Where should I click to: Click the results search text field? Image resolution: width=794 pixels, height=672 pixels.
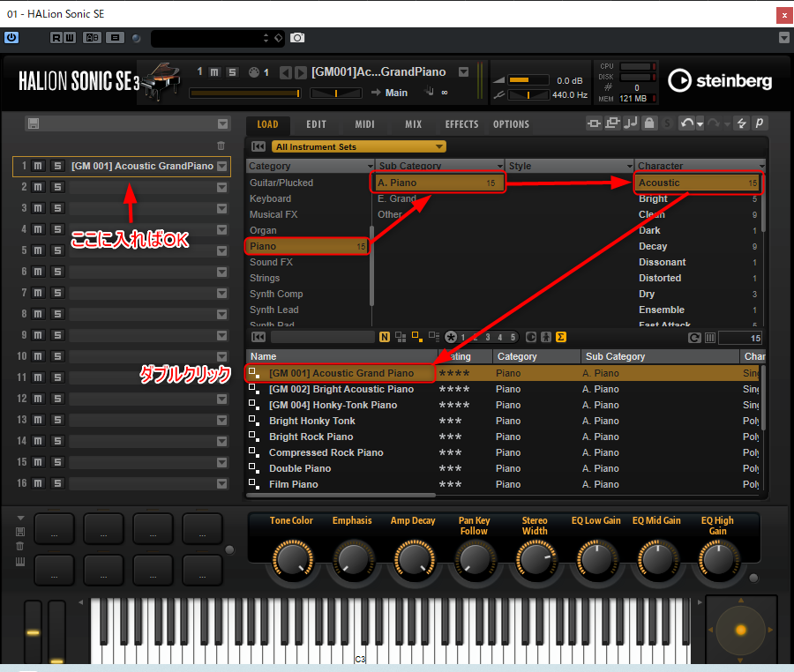323,337
